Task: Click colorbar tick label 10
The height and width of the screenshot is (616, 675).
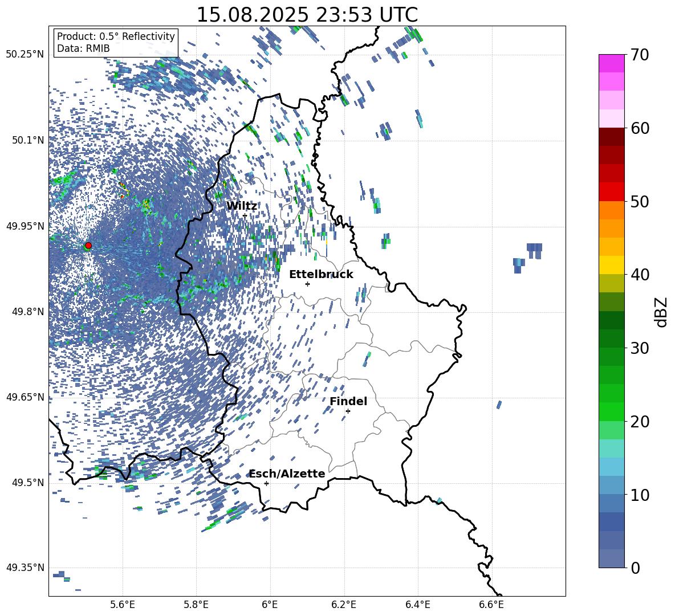Action: coord(640,495)
